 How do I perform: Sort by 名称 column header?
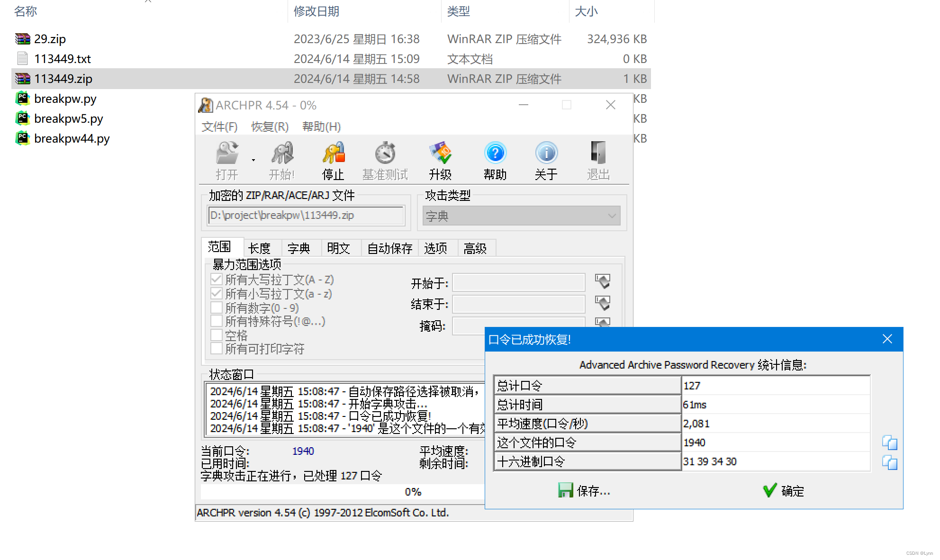pos(26,11)
